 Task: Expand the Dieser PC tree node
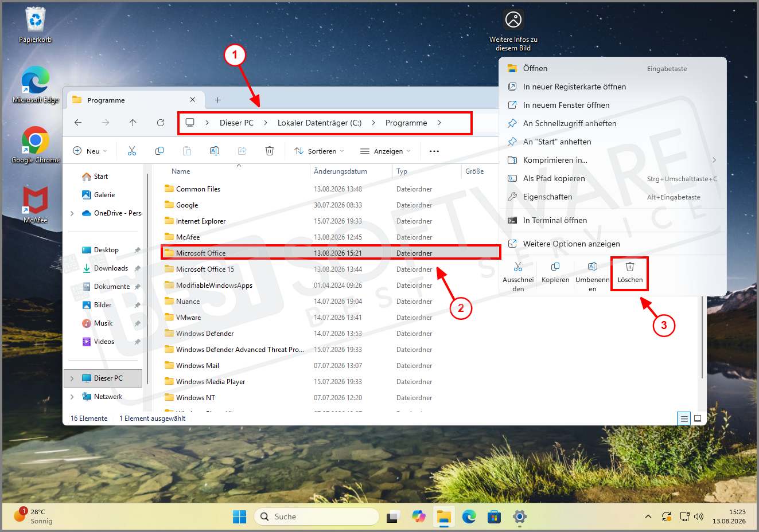pyautogui.click(x=72, y=378)
